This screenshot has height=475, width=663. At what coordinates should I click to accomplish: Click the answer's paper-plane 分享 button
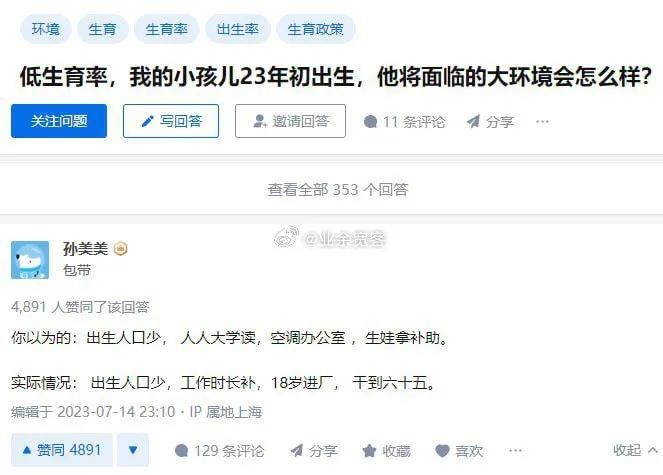pos(313,451)
